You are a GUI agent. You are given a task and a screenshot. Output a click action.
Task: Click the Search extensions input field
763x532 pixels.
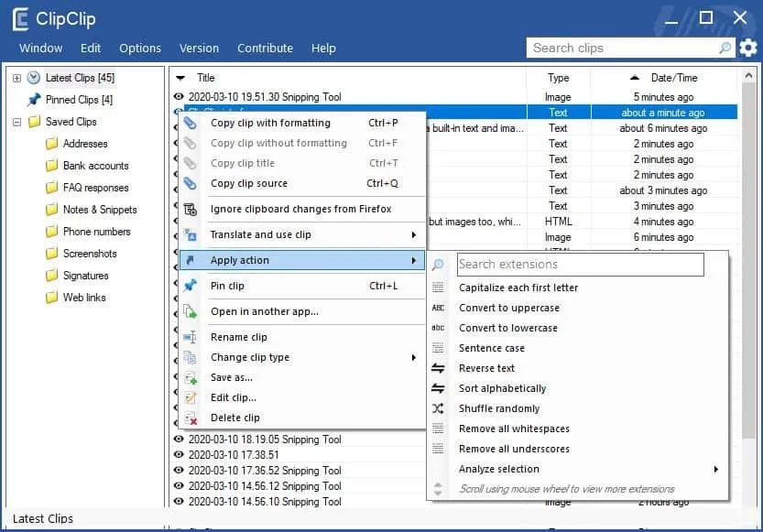581,264
